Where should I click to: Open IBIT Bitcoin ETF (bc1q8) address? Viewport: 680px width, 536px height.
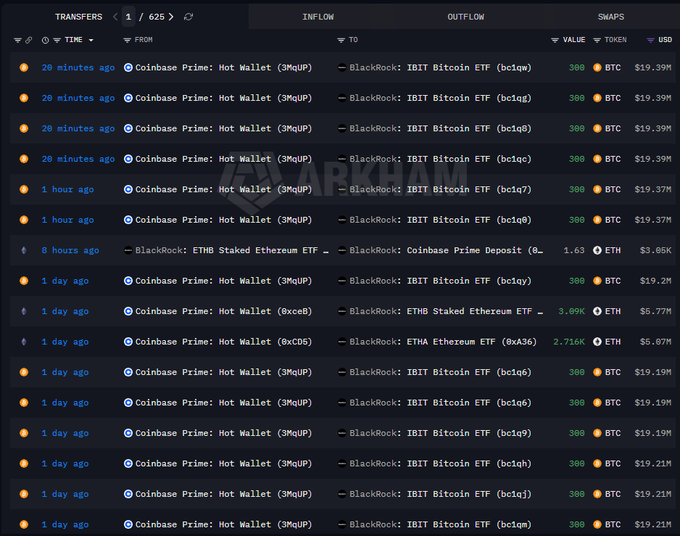[x=469, y=128]
